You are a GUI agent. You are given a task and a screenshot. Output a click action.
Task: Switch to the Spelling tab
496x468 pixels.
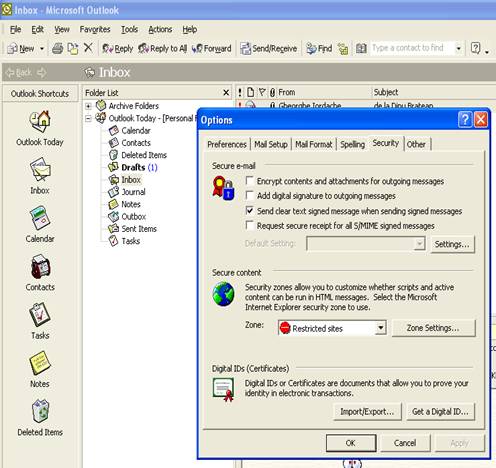click(x=352, y=144)
